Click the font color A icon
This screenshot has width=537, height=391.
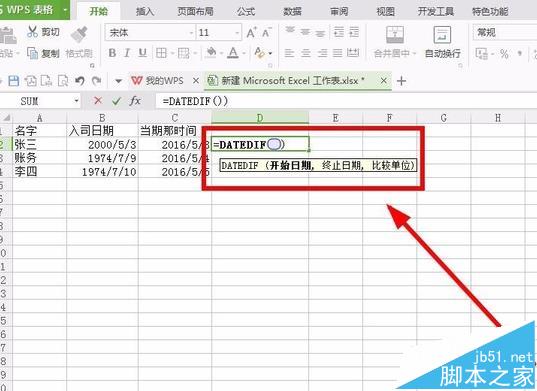pyautogui.click(x=233, y=53)
